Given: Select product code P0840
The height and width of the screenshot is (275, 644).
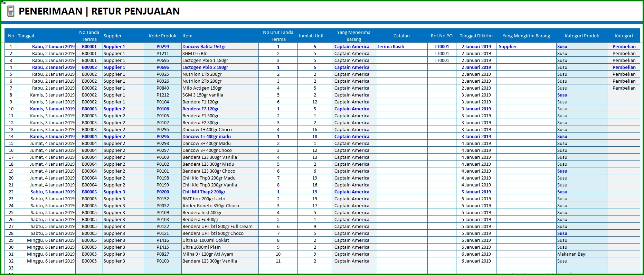Looking at the screenshot, I should click(x=163, y=88).
